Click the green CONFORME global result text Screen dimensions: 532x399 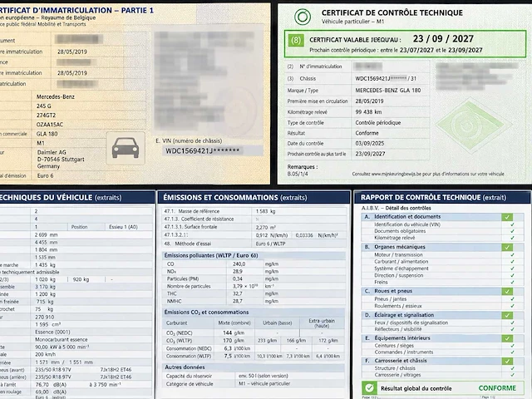coord(497,388)
